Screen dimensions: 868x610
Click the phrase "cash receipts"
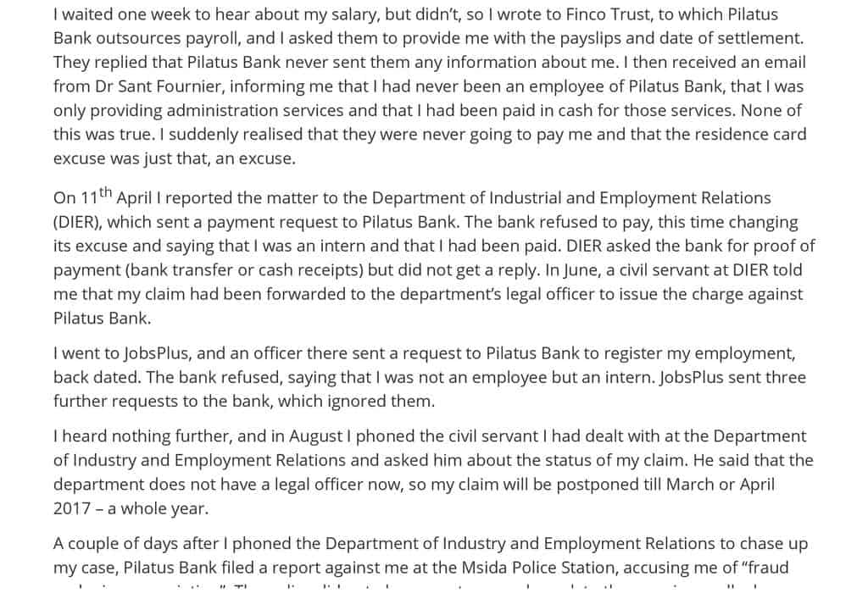coord(309,270)
